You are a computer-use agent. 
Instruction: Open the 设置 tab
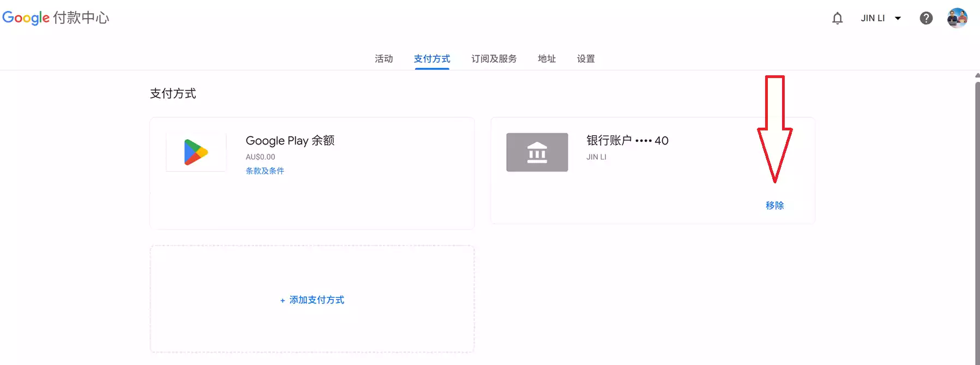pyautogui.click(x=586, y=58)
